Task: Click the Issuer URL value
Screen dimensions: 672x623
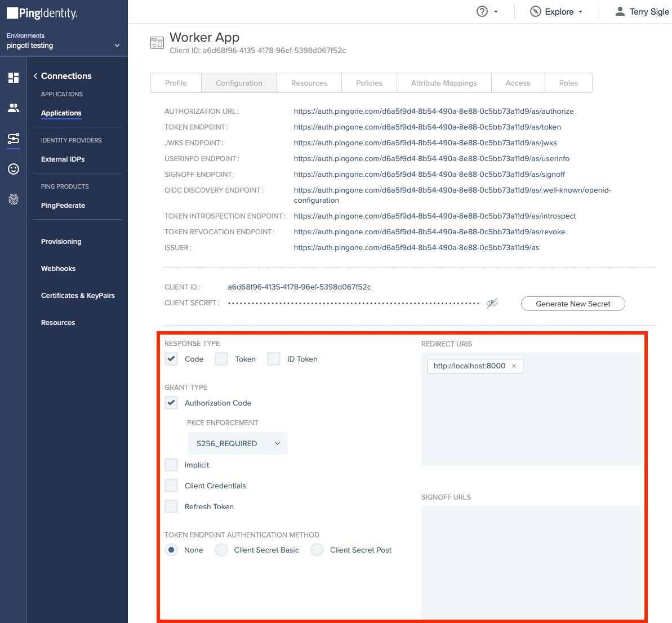Action: [416, 248]
